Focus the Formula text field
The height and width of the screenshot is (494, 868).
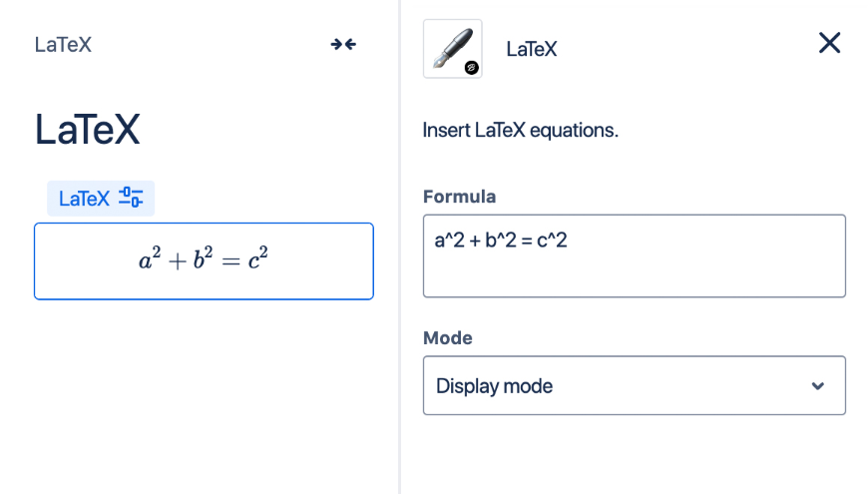pyautogui.click(x=634, y=267)
